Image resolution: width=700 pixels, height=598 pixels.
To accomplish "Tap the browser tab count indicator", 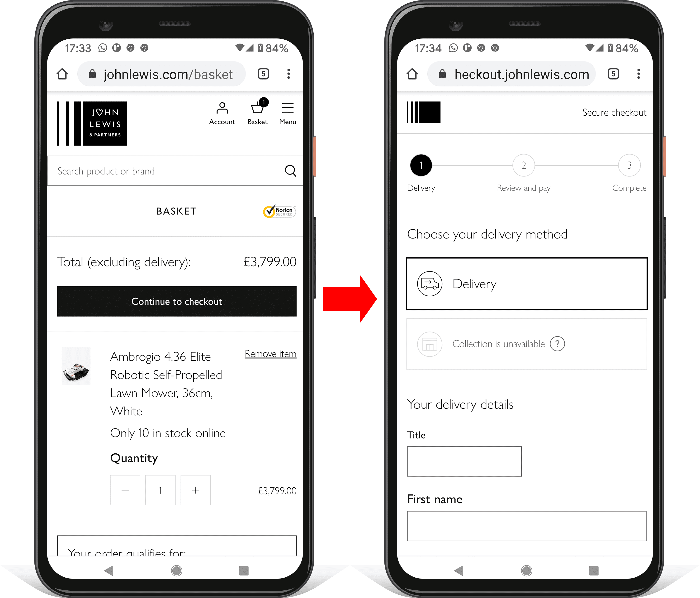I will tap(263, 75).
